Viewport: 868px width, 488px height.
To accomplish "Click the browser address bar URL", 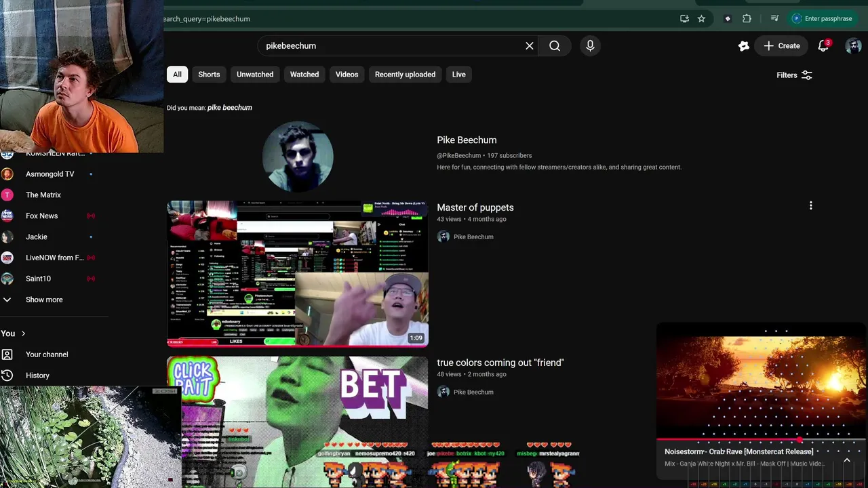I will pos(207,19).
